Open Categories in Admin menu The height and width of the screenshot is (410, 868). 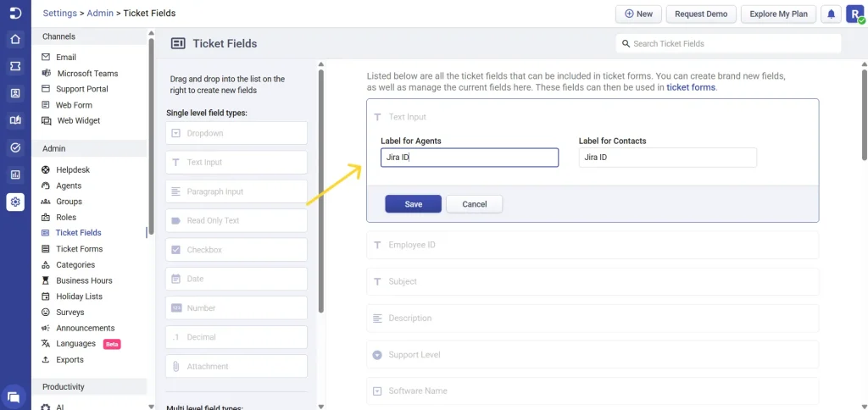[75, 265]
